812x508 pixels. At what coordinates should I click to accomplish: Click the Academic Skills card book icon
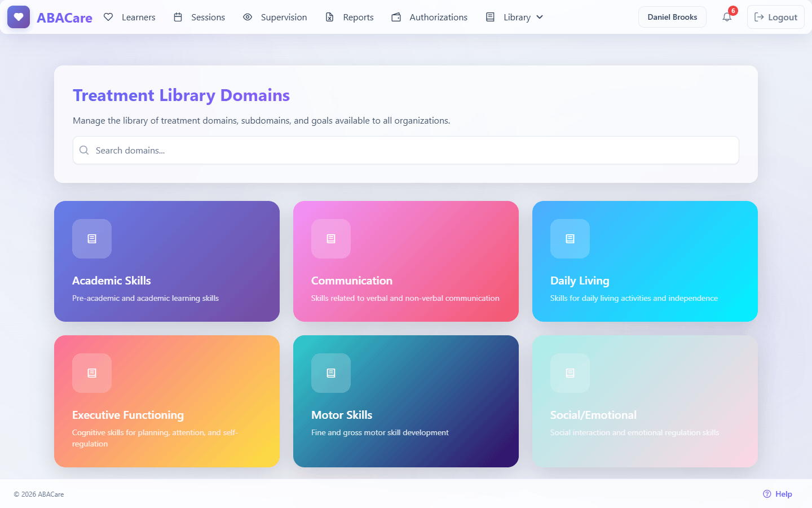click(x=92, y=239)
